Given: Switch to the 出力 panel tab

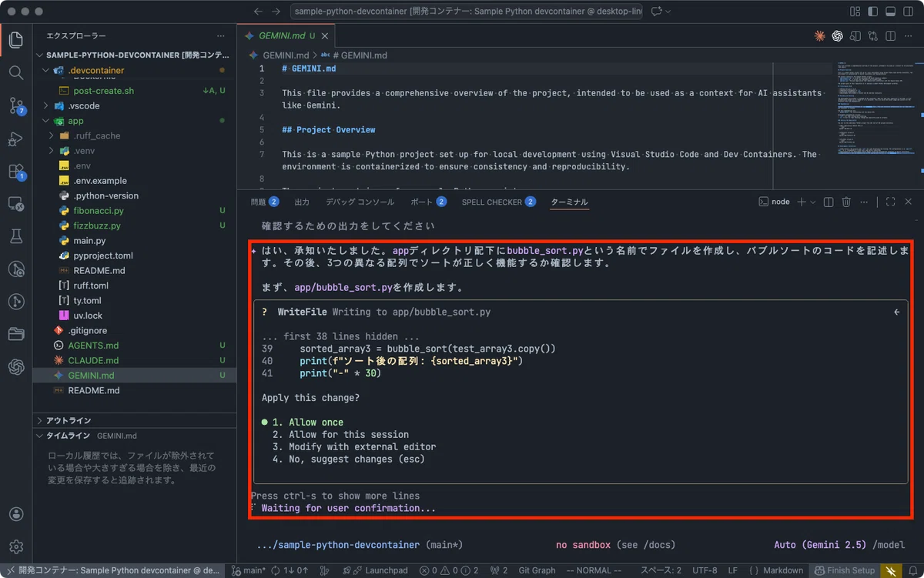Looking at the screenshot, I should pos(302,202).
